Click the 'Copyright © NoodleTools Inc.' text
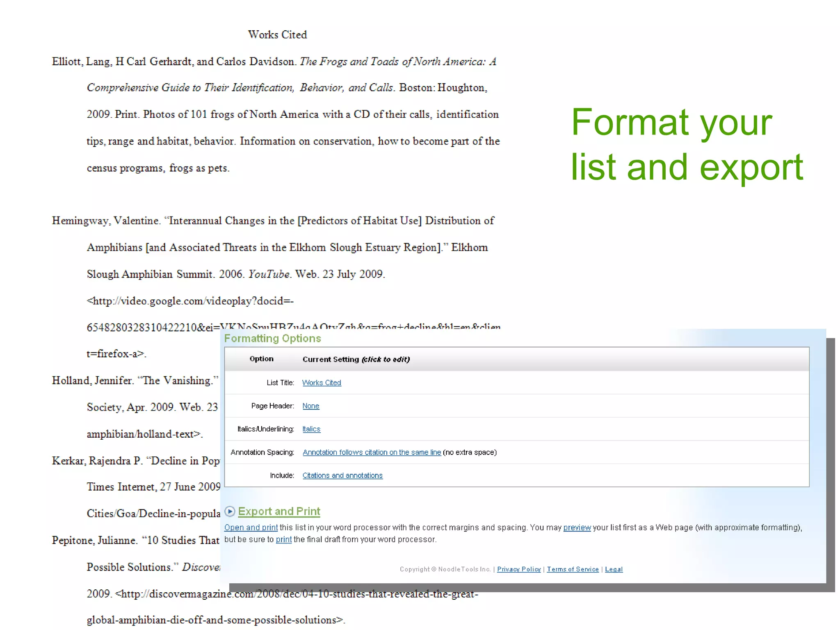The height and width of the screenshot is (630, 840). point(445,569)
